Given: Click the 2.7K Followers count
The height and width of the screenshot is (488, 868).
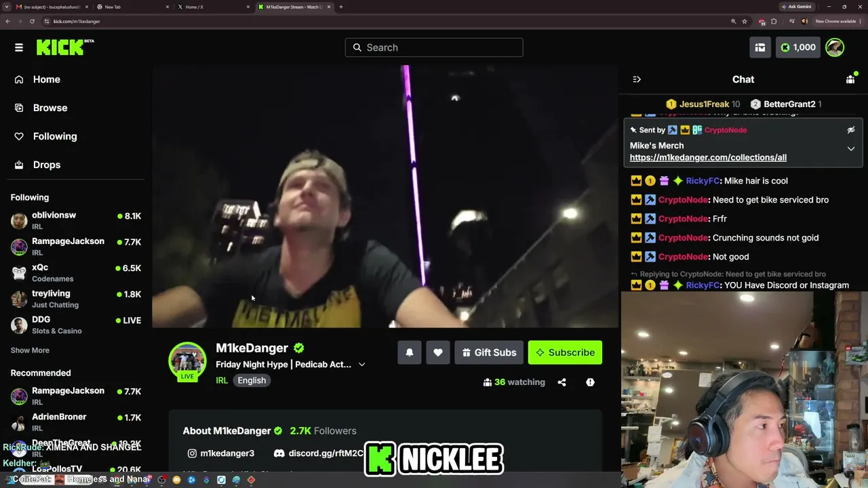Looking at the screenshot, I should pyautogui.click(x=323, y=431).
